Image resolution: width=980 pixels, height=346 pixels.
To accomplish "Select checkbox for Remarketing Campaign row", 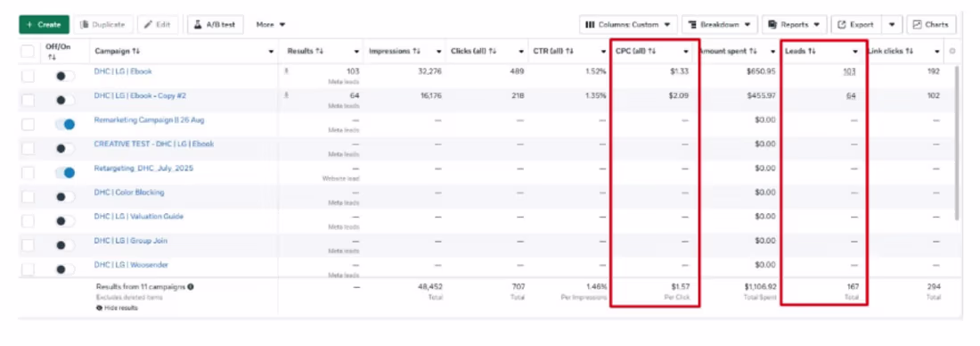I will tap(29, 125).
